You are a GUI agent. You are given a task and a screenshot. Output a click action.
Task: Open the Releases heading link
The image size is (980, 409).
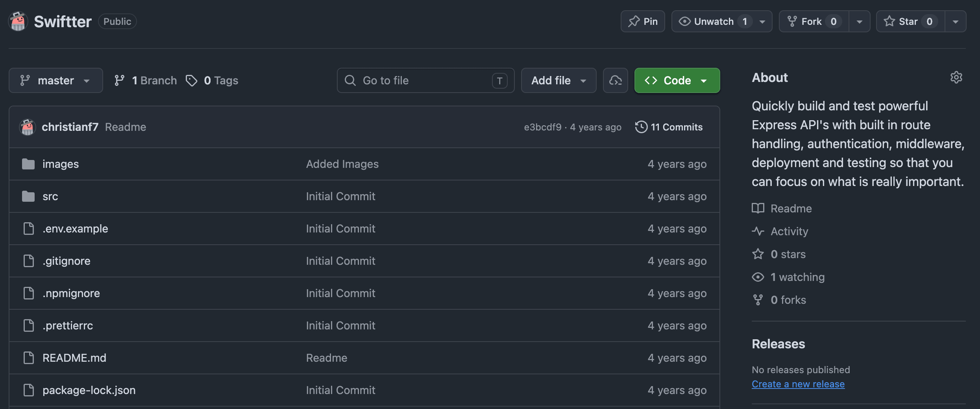(x=778, y=344)
